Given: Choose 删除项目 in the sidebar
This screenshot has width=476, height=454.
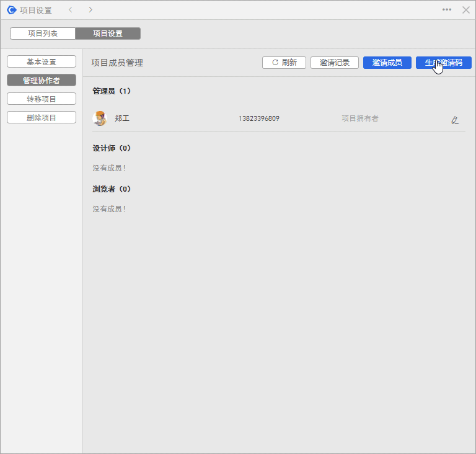Looking at the screenshot, I should [42, 118].
